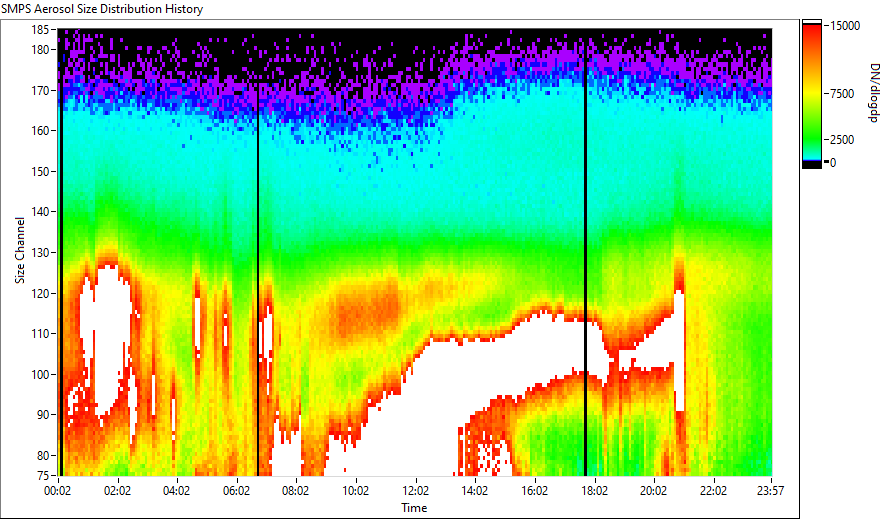This screenshot has width=884, height=519.
Task: Click the 7500 color scale label
Action: pos(842,94)
